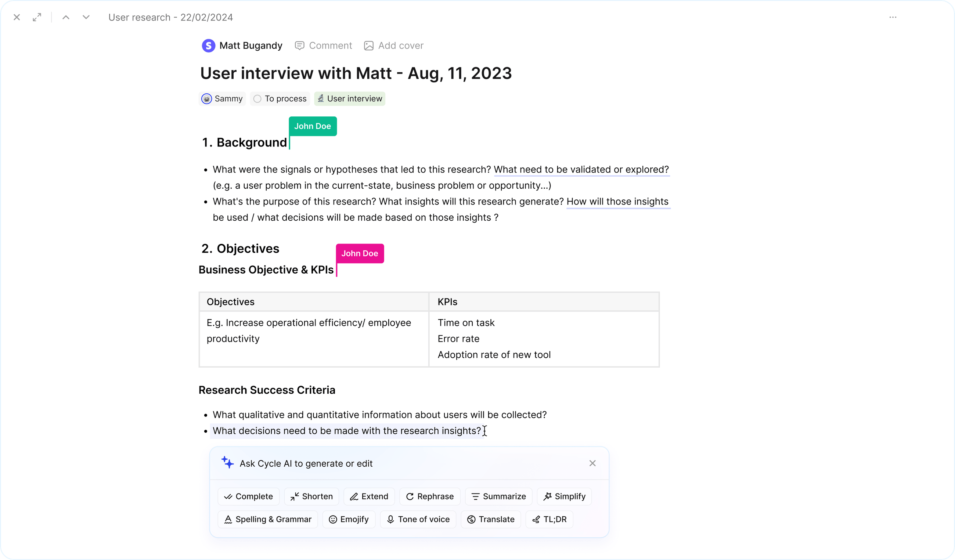The height and width of the screenshot is (560, 955).
Task: Click the User interview tag
Action: 349,98
